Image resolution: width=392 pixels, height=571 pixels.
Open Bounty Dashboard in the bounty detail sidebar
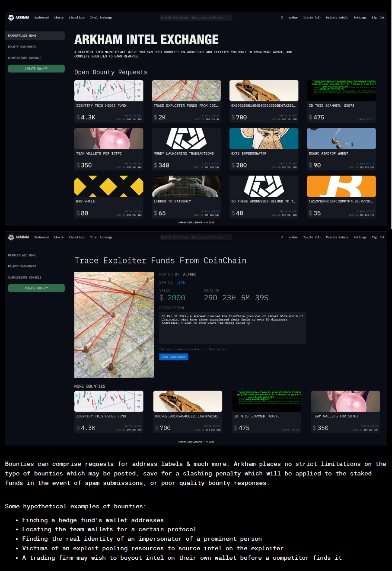(22, 266)
